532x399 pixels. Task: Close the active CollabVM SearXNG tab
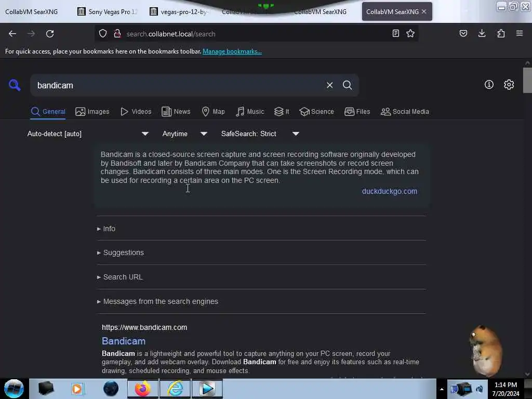424,11
